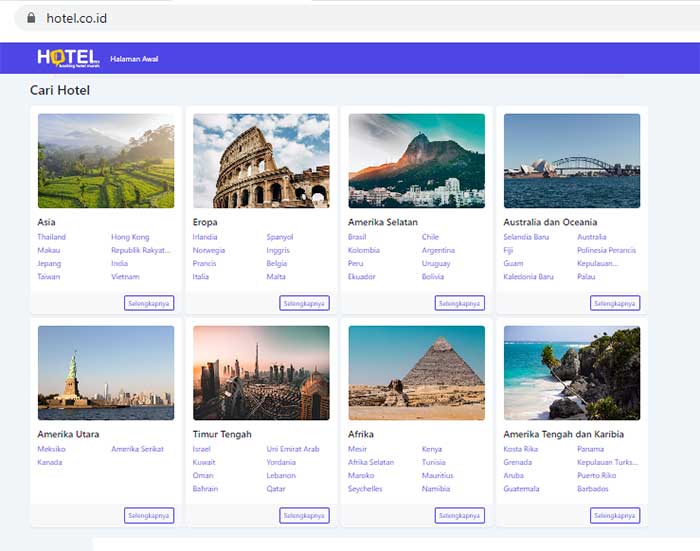The width and height of the screenshot is (700, 551).
Task: Open the Hong Kong link
Action: [130, 237]
